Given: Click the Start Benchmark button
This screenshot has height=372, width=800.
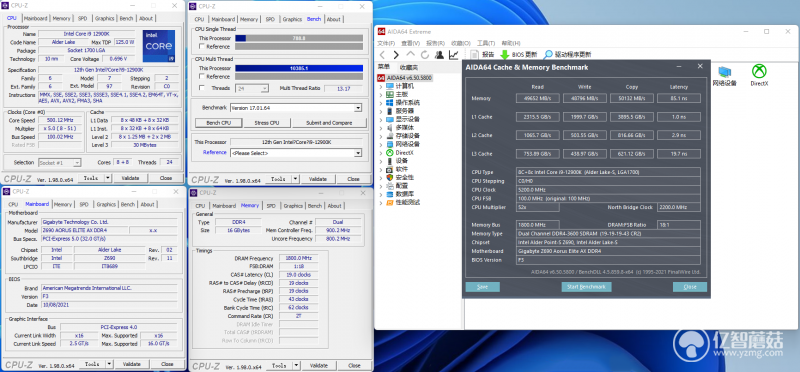Looking at the screenshot, I should click(586, 287).
